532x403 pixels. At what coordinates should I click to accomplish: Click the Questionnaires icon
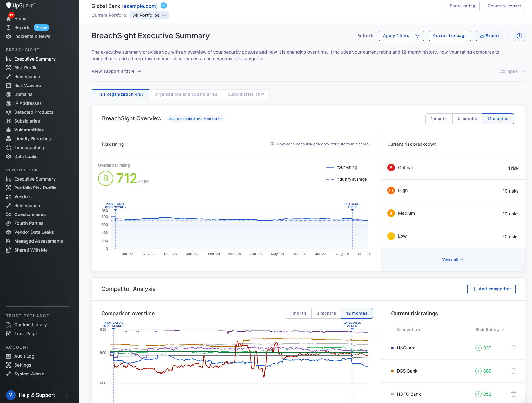[9, 214]
